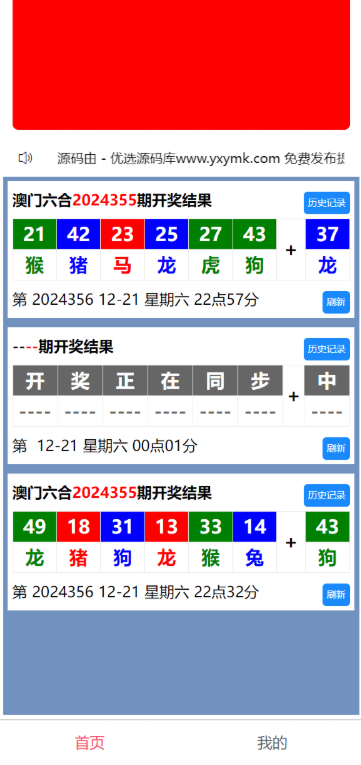Select the blue number 42 ball
This screenshot has height=765, width=361.
79,234
